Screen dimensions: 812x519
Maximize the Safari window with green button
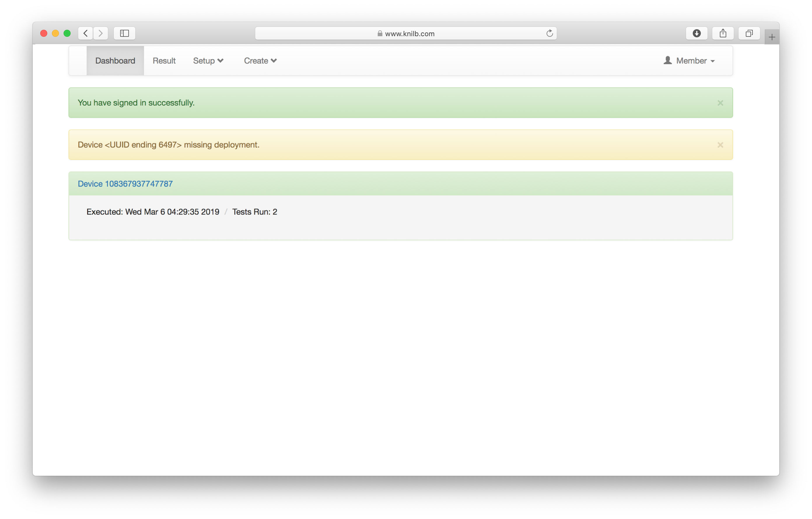coord(67,33)
